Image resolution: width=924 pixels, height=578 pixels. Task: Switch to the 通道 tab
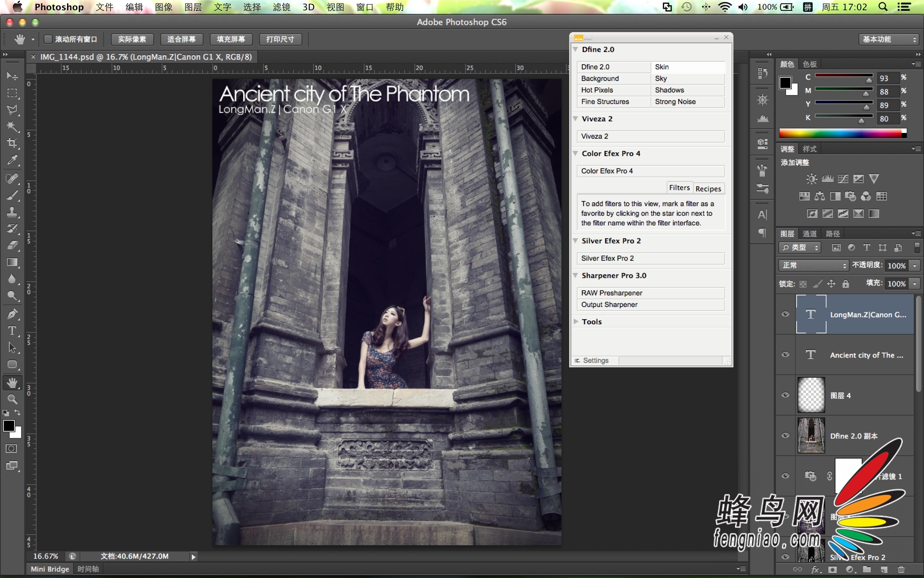coord(809,233)
